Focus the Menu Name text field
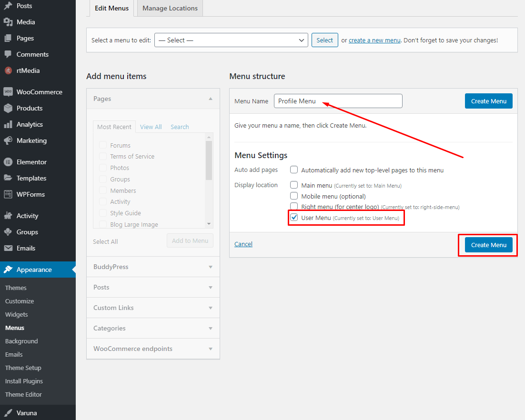The image size is (525, 420). click(x=338, y=101)
